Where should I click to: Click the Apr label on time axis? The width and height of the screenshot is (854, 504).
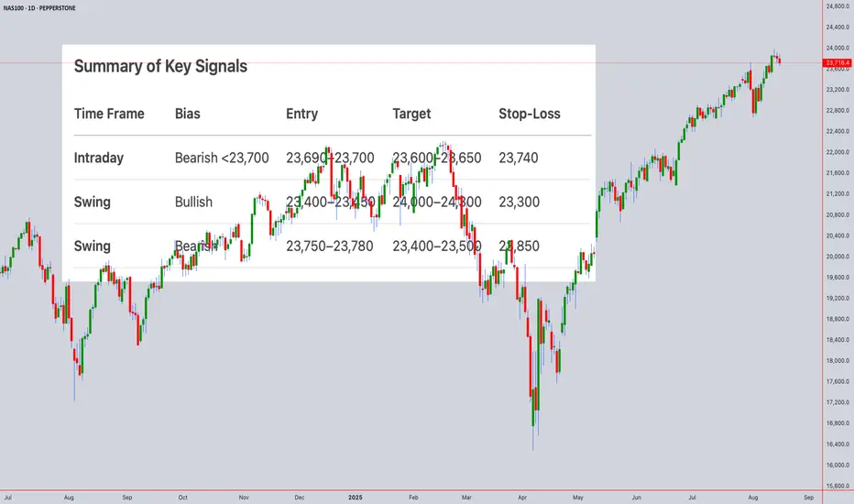click(520, 496)
